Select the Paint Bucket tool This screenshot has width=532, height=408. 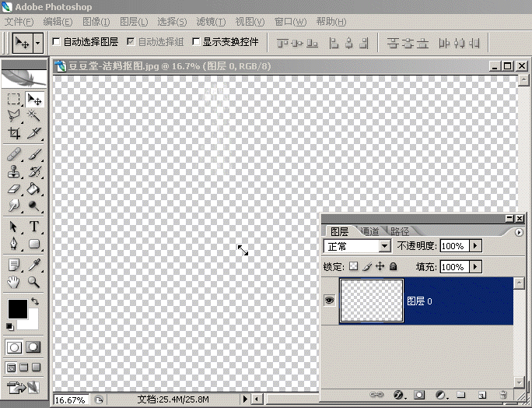[34, 188]
